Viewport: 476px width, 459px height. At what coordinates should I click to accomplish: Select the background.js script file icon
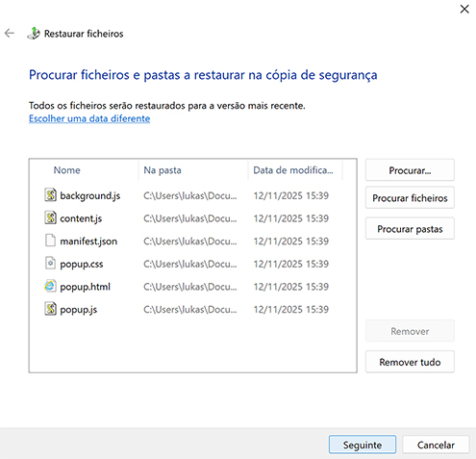pyautogui.click(x=50, y=195)
